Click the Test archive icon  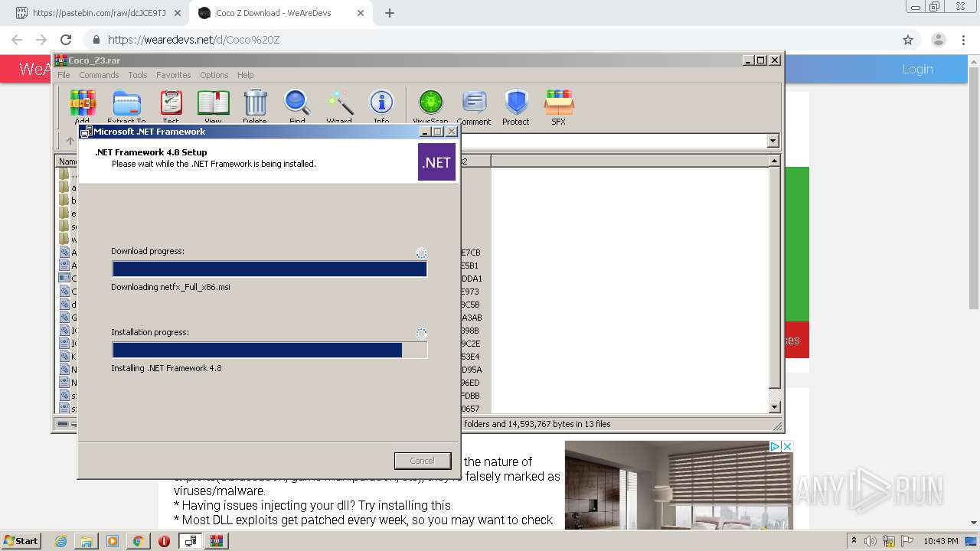[171, 104]
